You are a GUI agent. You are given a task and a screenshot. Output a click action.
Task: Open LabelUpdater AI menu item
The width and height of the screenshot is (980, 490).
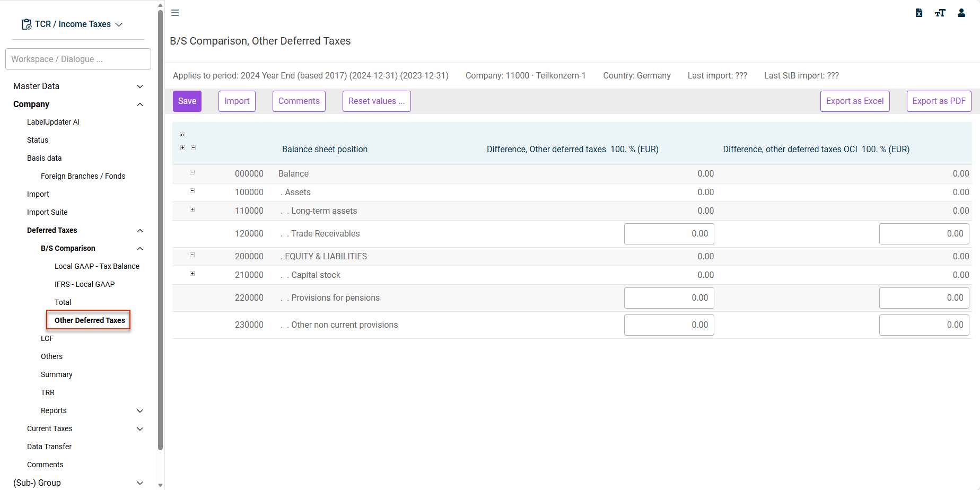tap(53, 122)
